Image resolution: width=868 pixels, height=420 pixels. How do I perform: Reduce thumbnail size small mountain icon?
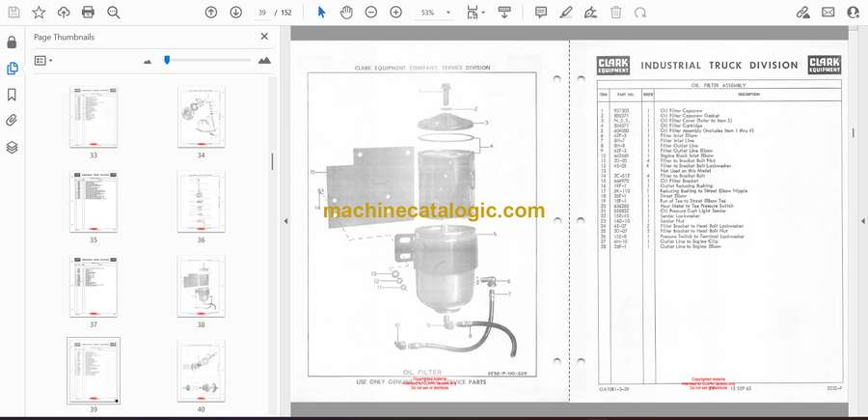pos(148,62)
